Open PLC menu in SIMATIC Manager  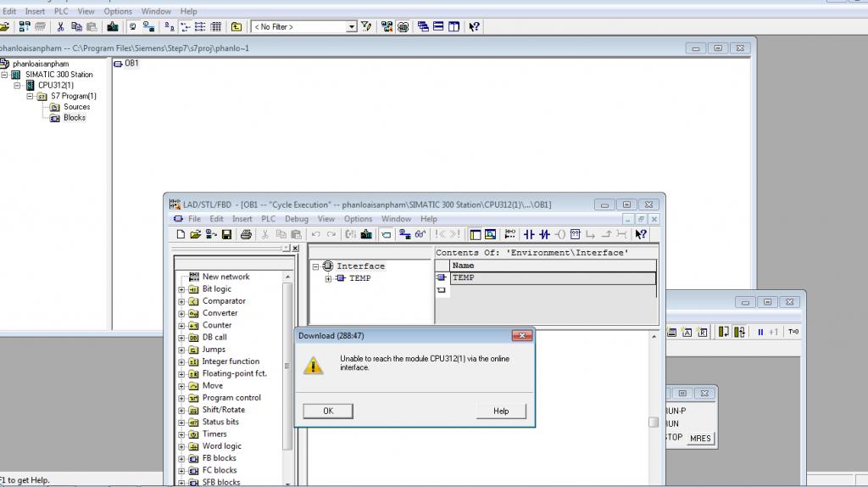tap(61, 11)
